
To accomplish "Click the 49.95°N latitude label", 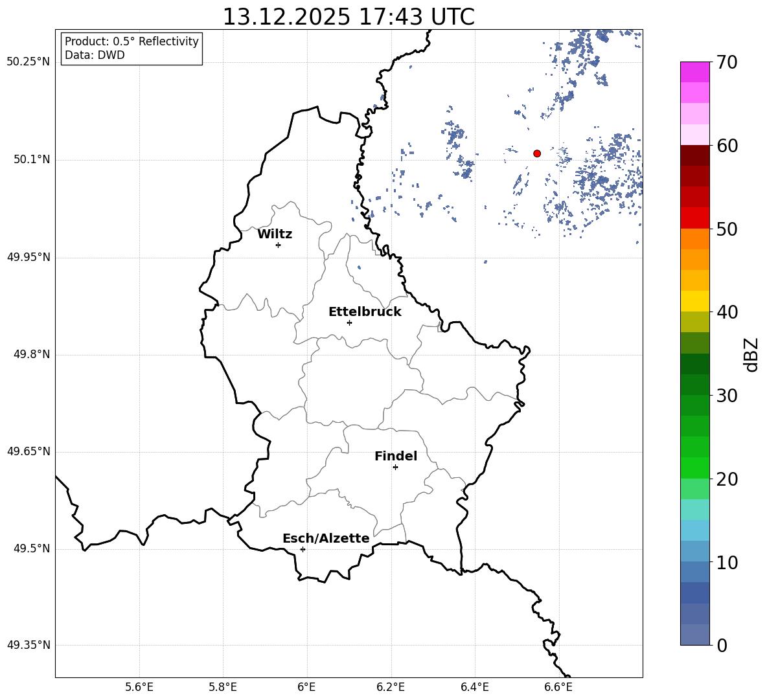I will (x=29, y=256).
